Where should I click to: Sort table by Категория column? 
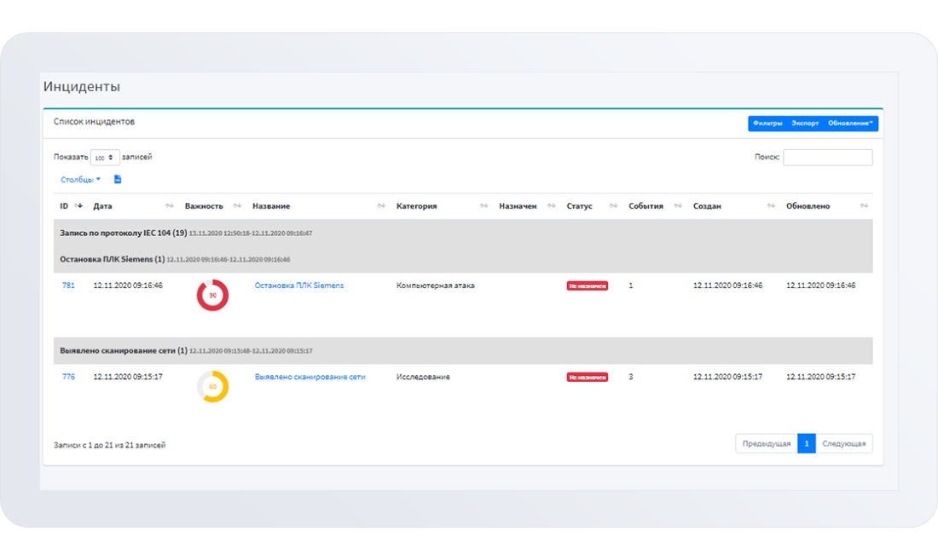(483, 205)
